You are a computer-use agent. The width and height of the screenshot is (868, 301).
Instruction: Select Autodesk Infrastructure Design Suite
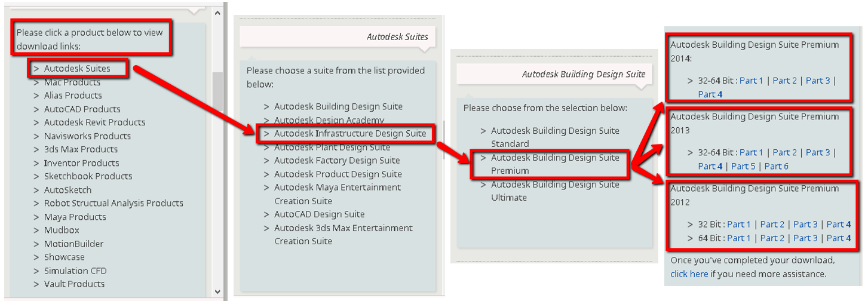point(350,133)
